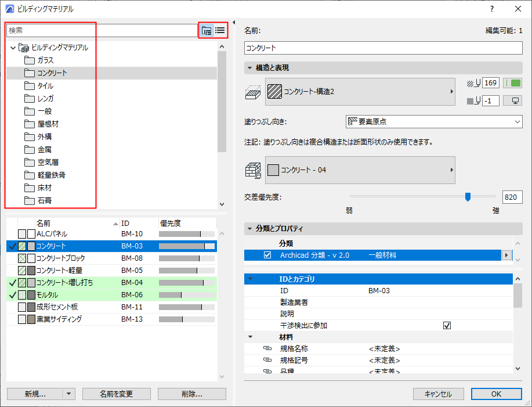Collapse the 構造と表現 section
Image resolution: width=532 pixels, height=407 pixels.
coord(249,68)
